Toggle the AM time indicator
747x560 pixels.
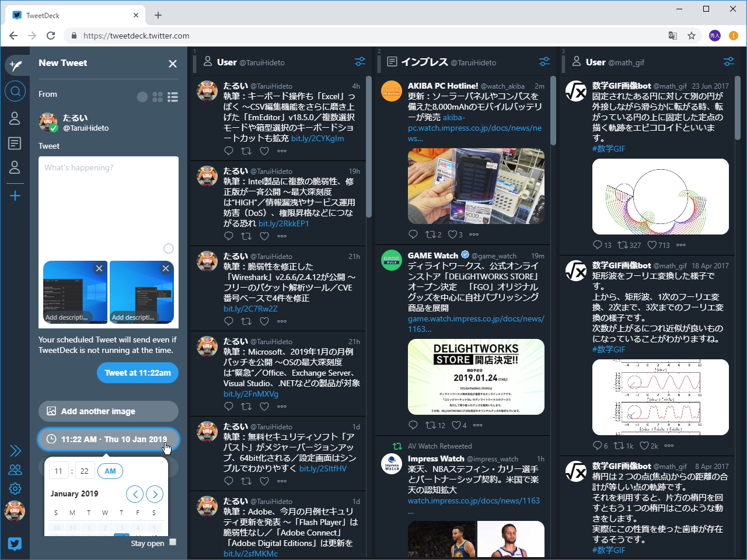(x=110, y=471)
